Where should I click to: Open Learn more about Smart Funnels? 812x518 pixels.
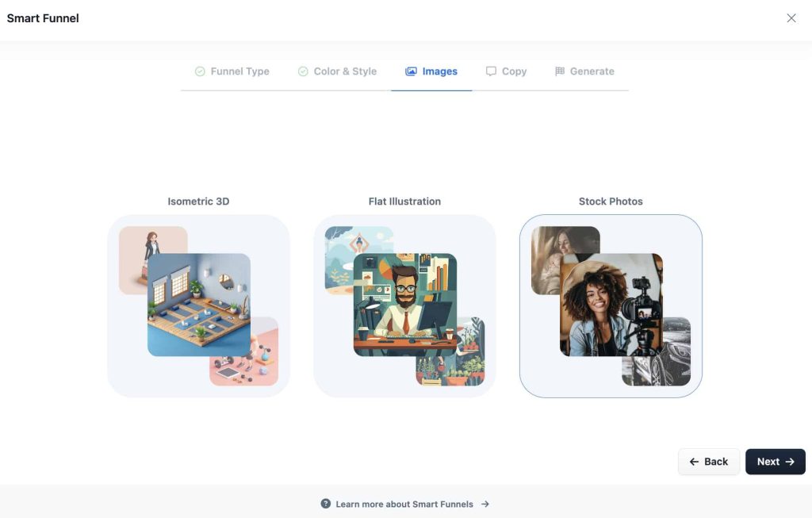point(404,503)
